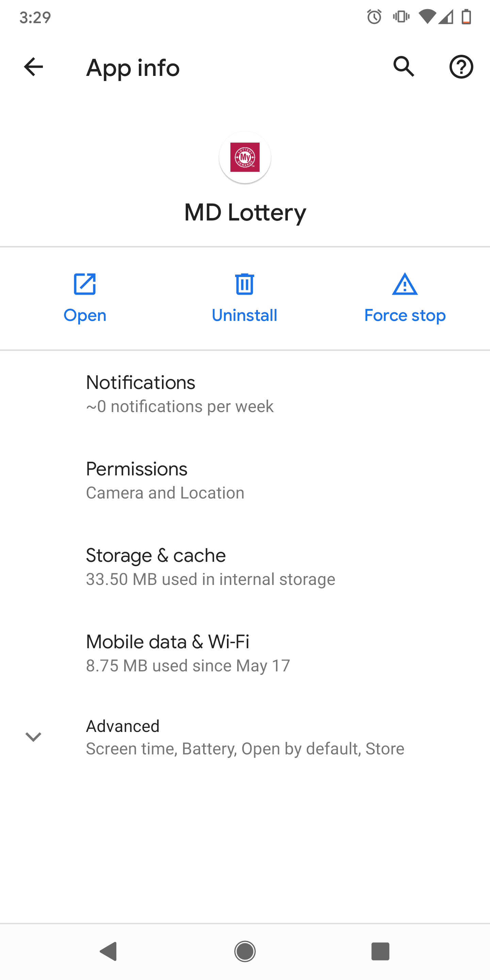This screenshot has width=490, height=980.
Task: Expand Advanced settings label
Action: click(123, 726)
